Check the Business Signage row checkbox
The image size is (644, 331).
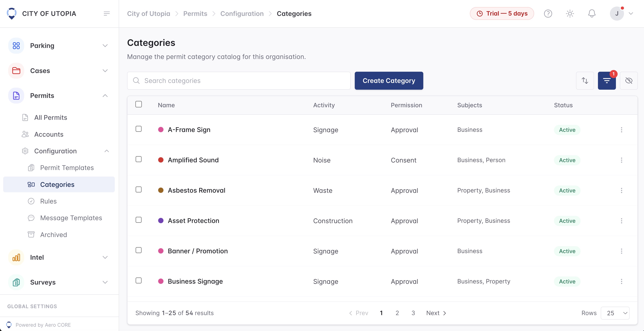139,281
